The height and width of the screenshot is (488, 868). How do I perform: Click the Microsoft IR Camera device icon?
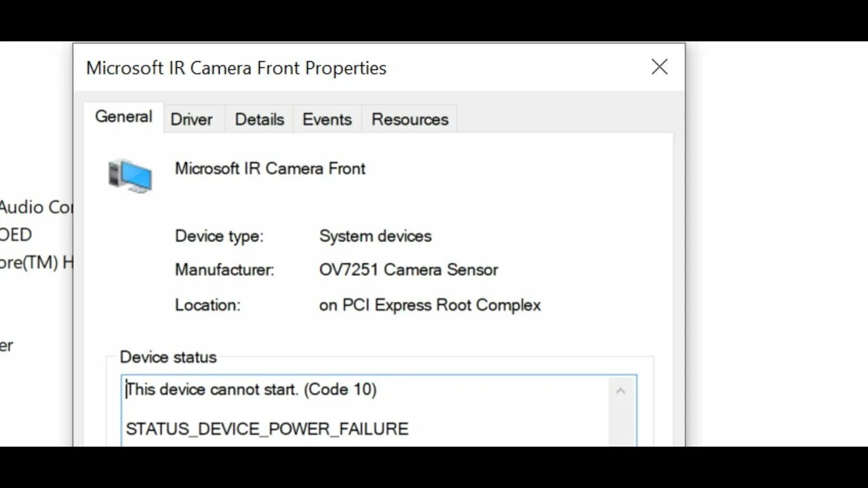pyautogui.click(x=130, y=176)
